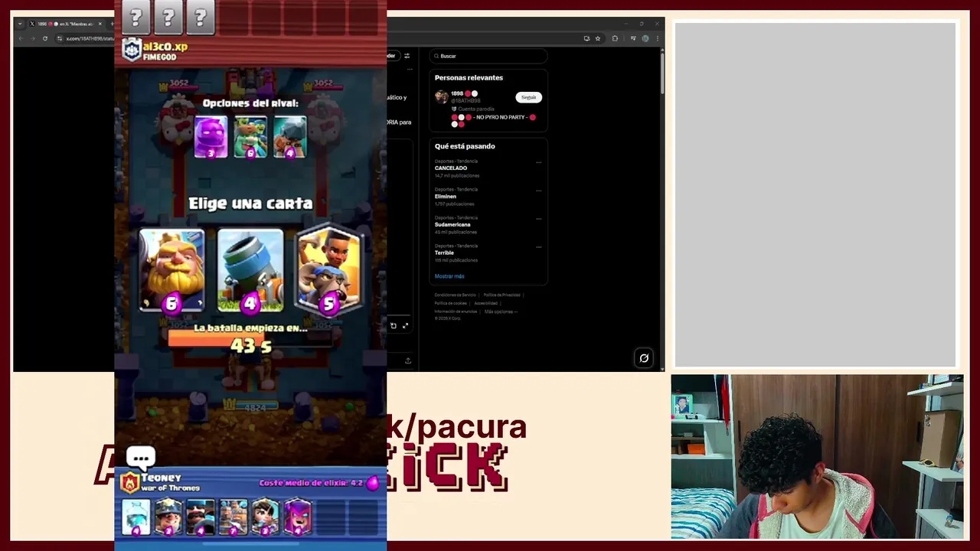This screenshot has width=980, height=551.
Task: Open the browser profile avatar
Action: coord(645,38)
